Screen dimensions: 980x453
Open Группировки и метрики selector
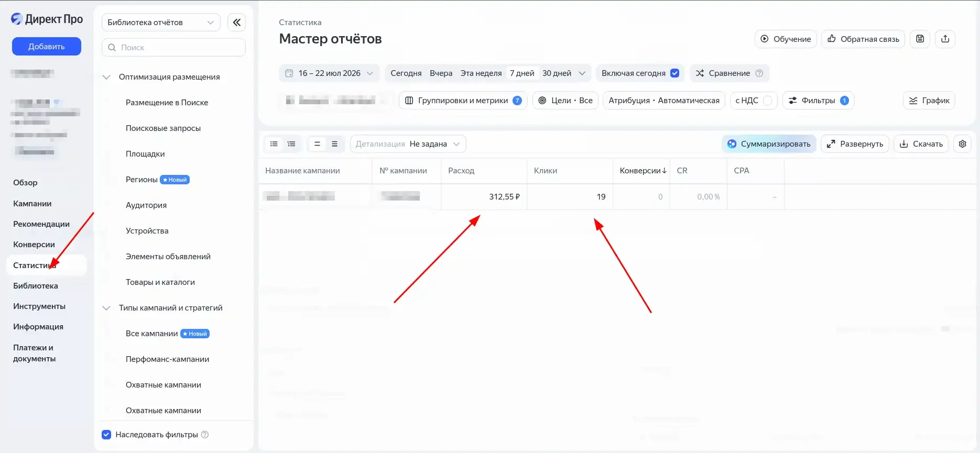pos(463,101)
